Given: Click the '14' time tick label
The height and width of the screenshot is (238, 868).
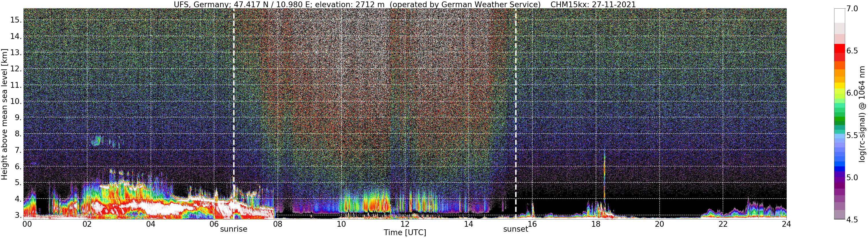Looking at the screenshot, I should [x=468, y=224].
